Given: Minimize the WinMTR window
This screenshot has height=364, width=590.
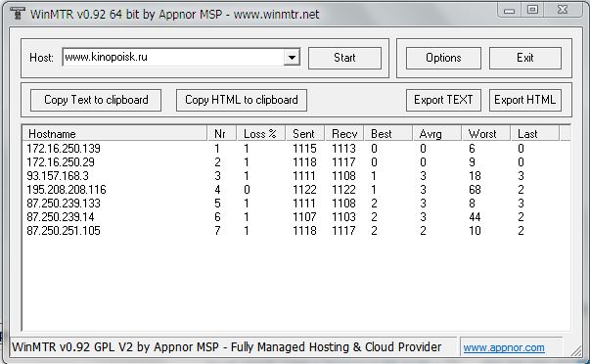Looking at the screenshot, I should click(x=509, y=10).
